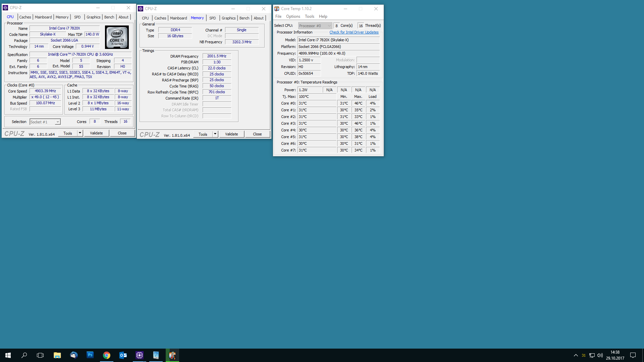Click Tools button in second CPU-Z window
644x362 pixels.
coord(203,134)
